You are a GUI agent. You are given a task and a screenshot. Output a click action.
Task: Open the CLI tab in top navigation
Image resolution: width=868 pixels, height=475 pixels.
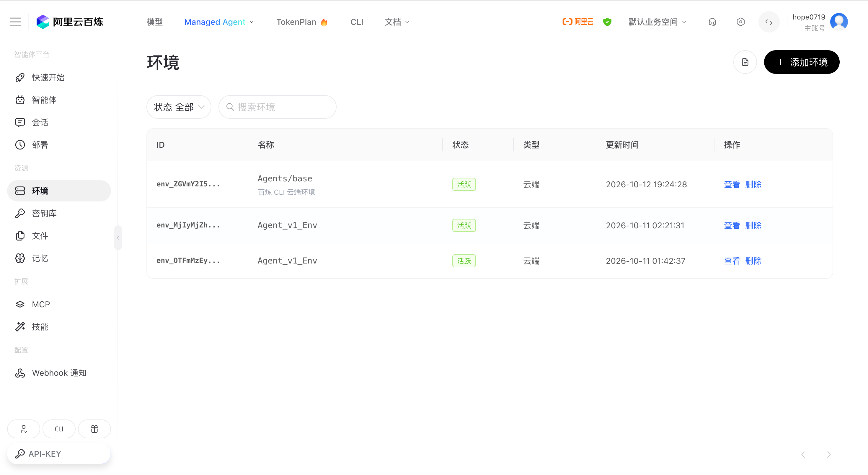(x=357, y=22)
